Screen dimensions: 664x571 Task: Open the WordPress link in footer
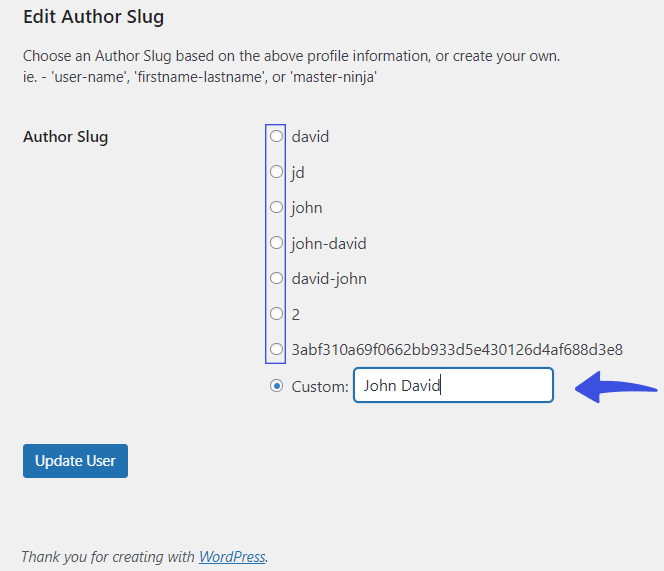tap(232, 557)
